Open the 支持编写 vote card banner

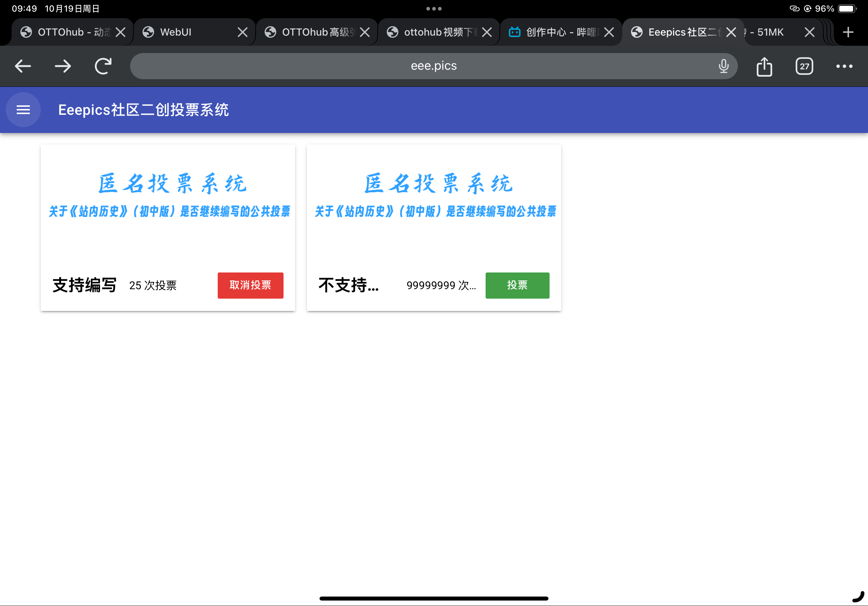click(168, 197)
